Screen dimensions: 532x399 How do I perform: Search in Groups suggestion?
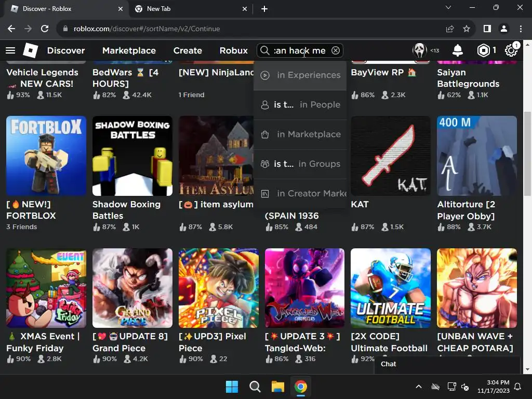point(300,164)
